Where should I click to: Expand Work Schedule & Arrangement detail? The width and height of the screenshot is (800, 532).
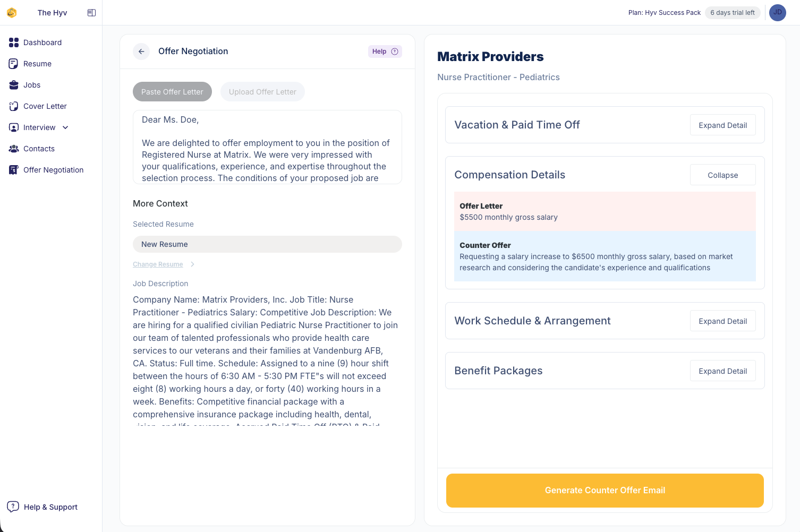(722, 321)
